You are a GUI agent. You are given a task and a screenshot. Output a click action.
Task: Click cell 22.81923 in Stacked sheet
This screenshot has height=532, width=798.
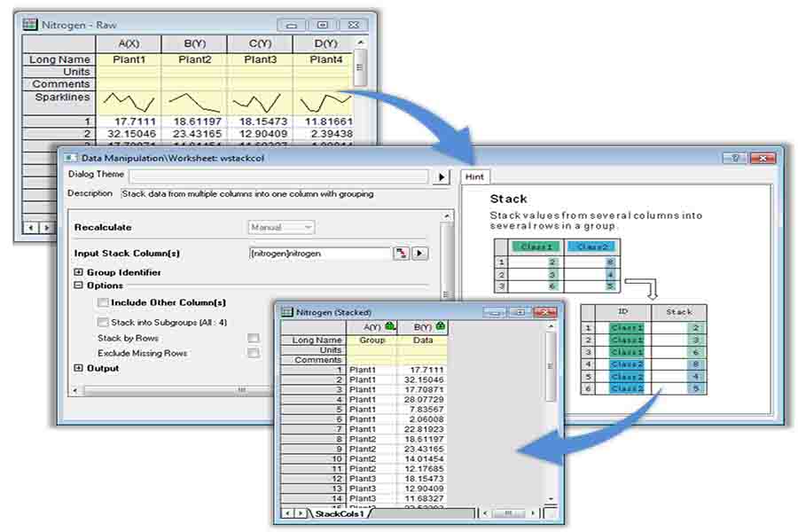click(x=422, y=429)
